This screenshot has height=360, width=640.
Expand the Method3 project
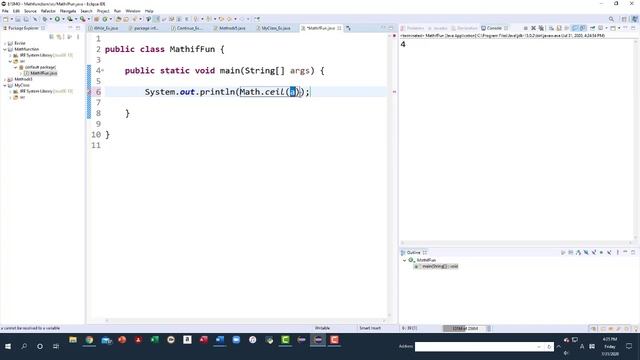5,79
